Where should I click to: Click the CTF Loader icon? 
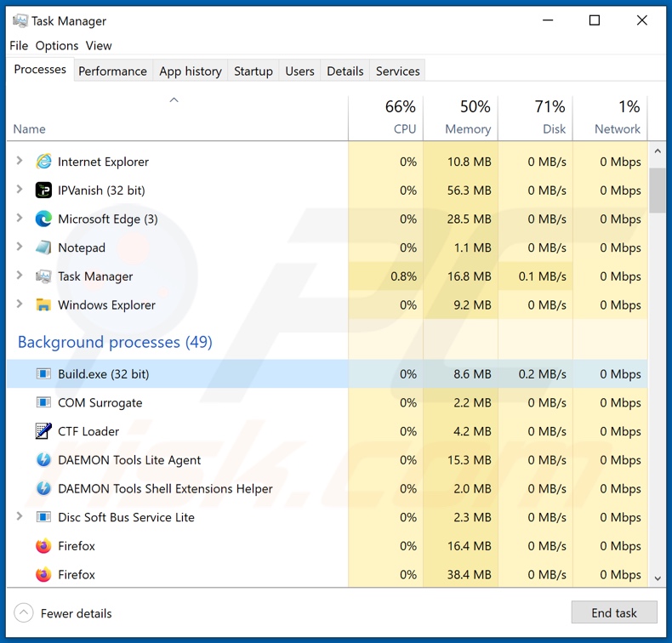click(43, 431)
